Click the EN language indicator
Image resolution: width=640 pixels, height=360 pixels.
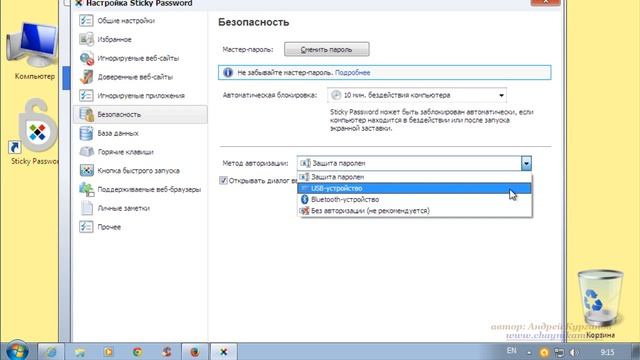511,351
